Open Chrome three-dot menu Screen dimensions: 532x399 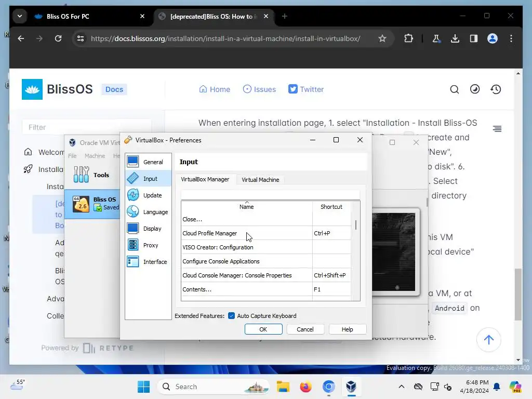(x=511, y=38)
